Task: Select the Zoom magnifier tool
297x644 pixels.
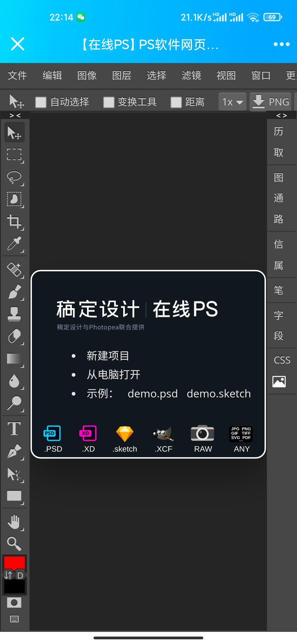Action: pyautogui.click(x=15, y=544)
